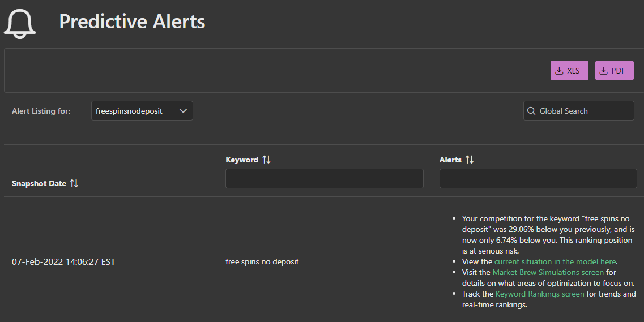
Task: Open the freespinsnodeposit alert listing dropdown
Action: [142, 111]
